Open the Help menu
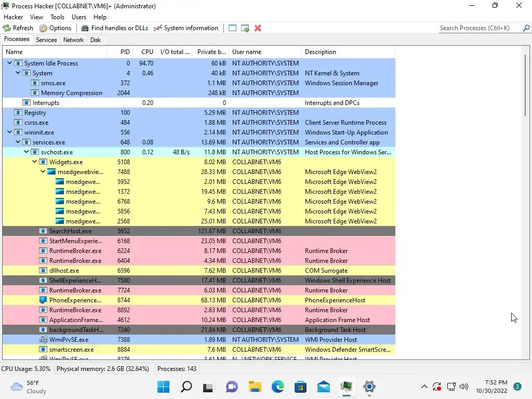This screenshot has height=399, width=532. pyautogui.click(x=100, y=17)
